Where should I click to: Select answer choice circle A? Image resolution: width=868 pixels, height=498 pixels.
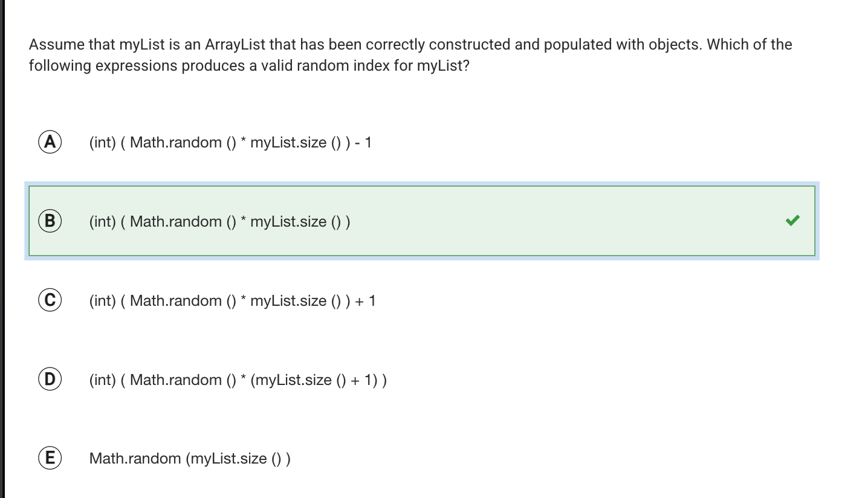coord(51,142)
